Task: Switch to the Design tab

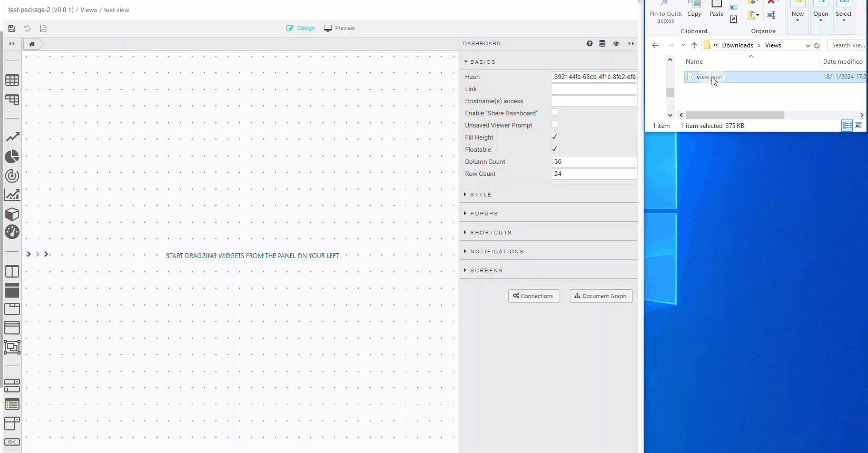Action: 301,28
